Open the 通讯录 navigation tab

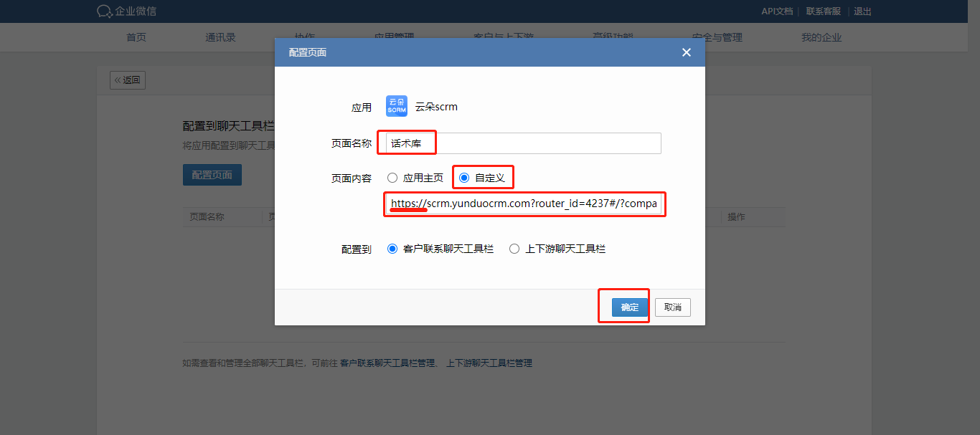point(220,37)
